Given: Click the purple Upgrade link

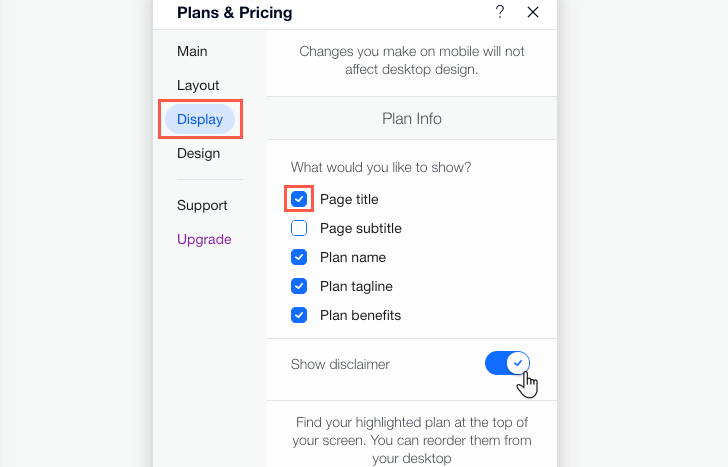Looking at the screenshot, I should pos(204,240).
